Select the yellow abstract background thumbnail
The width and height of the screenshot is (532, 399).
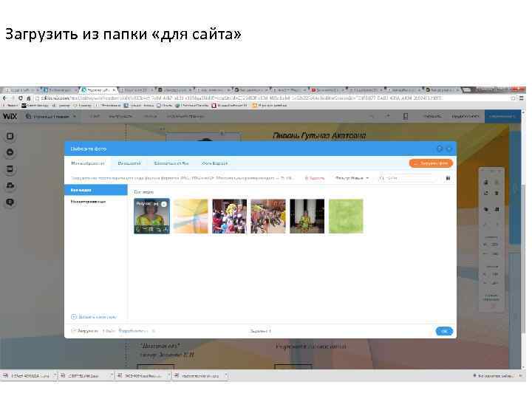click(191, 216)
